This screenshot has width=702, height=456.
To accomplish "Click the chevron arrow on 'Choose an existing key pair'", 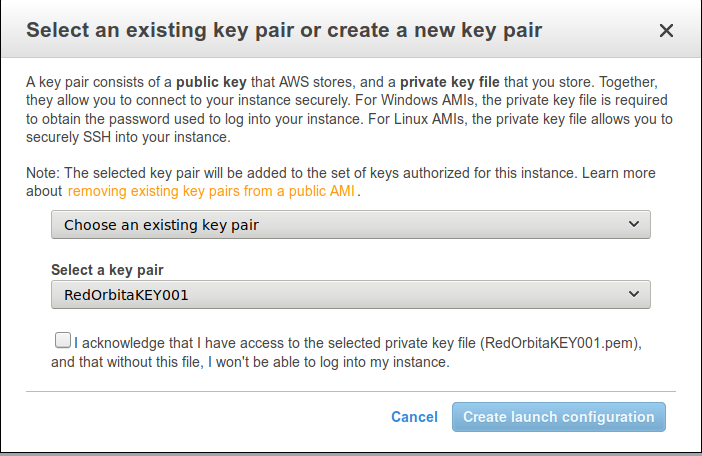I will 633,225.
